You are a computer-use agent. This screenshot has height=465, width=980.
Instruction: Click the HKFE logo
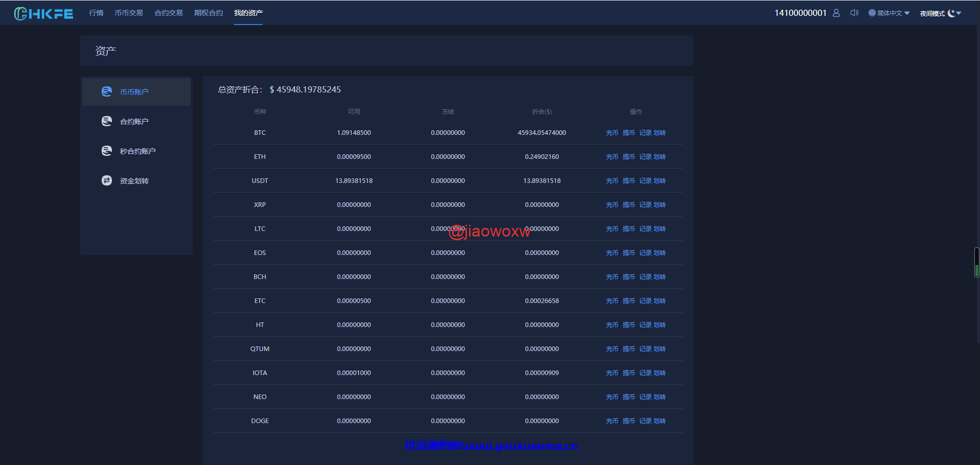coord(43,13)
